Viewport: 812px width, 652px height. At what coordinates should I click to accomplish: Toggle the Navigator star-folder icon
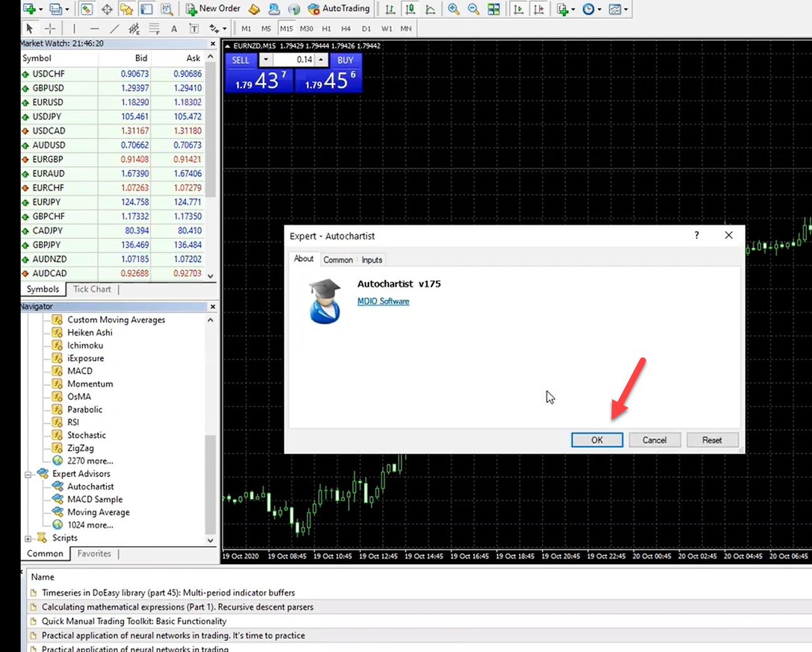click(127, 9)
